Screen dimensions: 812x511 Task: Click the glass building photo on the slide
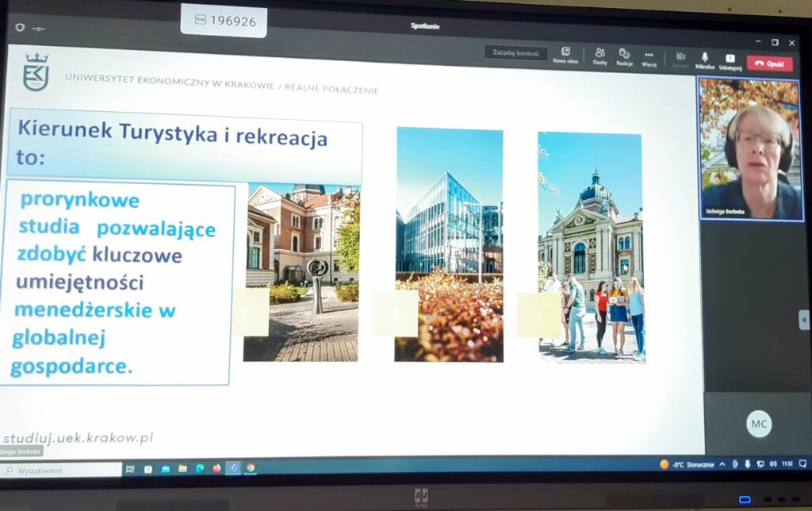click(449, 244)
